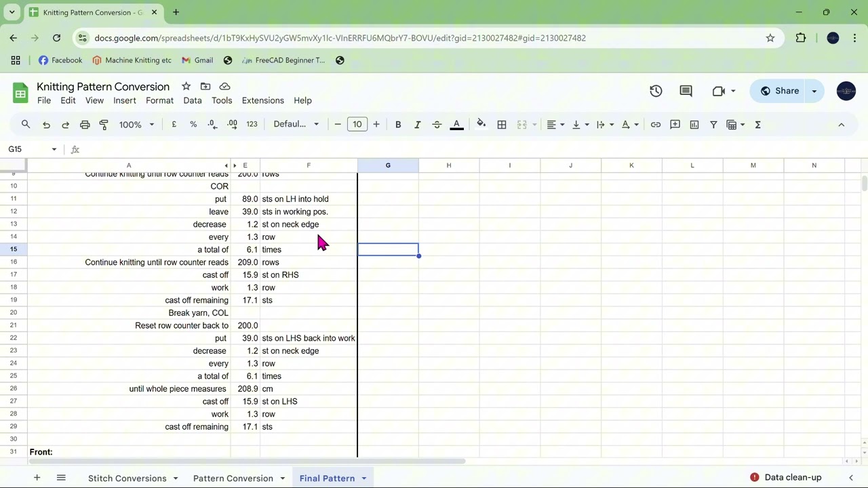
Task: Open vertical align dropdown
Action: [x=580, y=125]
